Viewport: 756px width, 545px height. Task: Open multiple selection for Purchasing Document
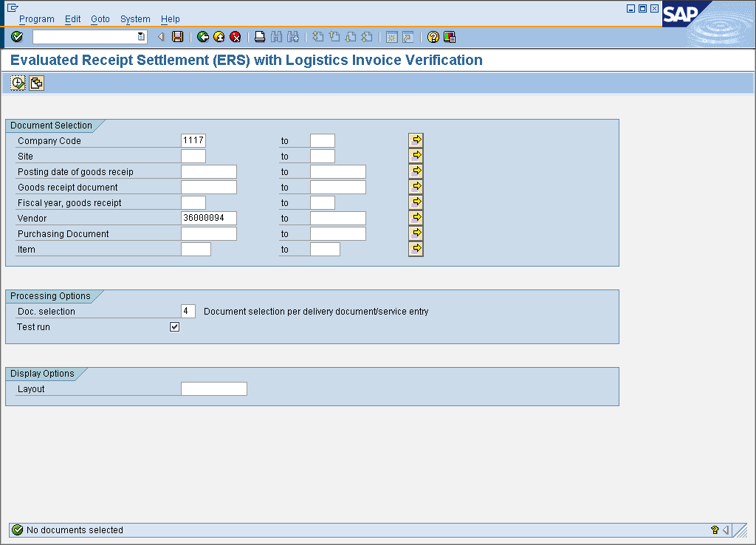pos(416,233)
